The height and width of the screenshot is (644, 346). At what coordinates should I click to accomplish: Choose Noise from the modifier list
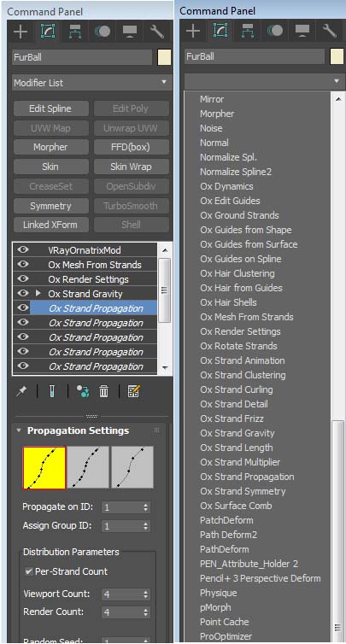(x=211, y=128)
